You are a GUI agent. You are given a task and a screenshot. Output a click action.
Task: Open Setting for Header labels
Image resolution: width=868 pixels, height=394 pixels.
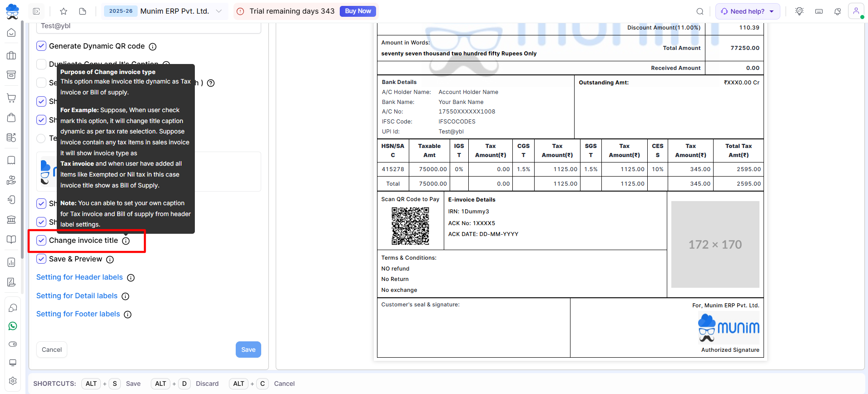pyautogui.click(x=79, y=277)
